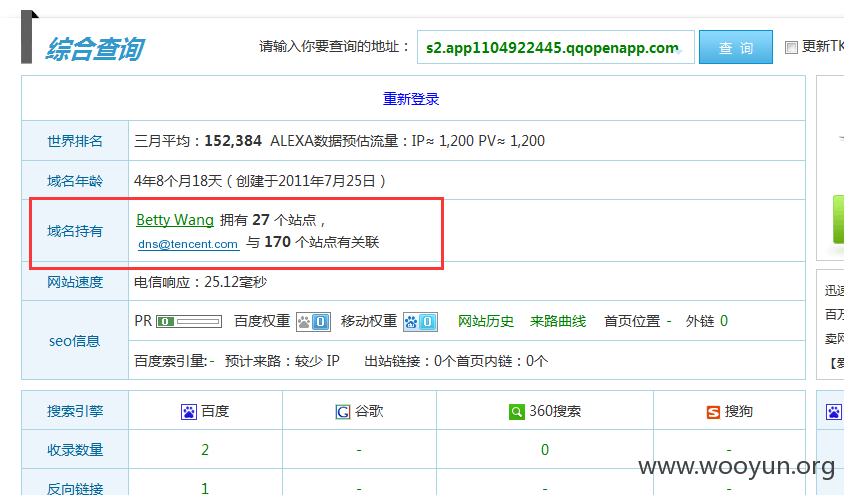Click the 域名年龄 row label
Screen dimensions: 844x495
click(x=75, y=181)
